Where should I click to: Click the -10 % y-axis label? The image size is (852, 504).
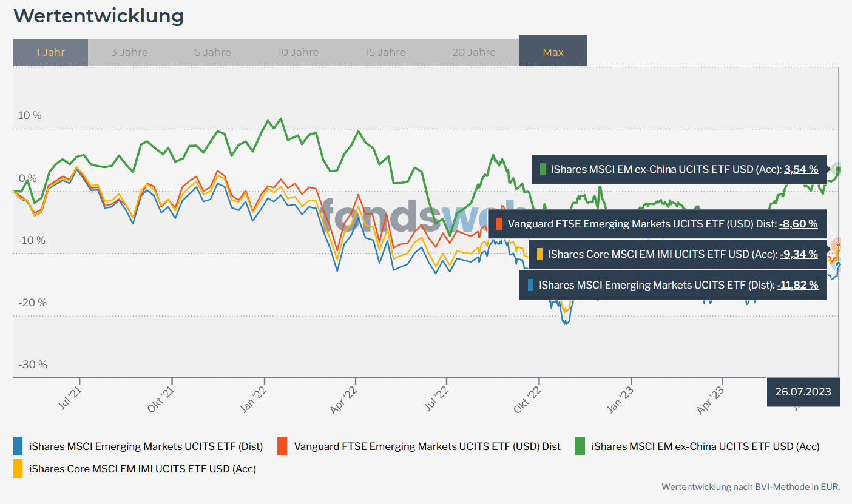(32, 240)
